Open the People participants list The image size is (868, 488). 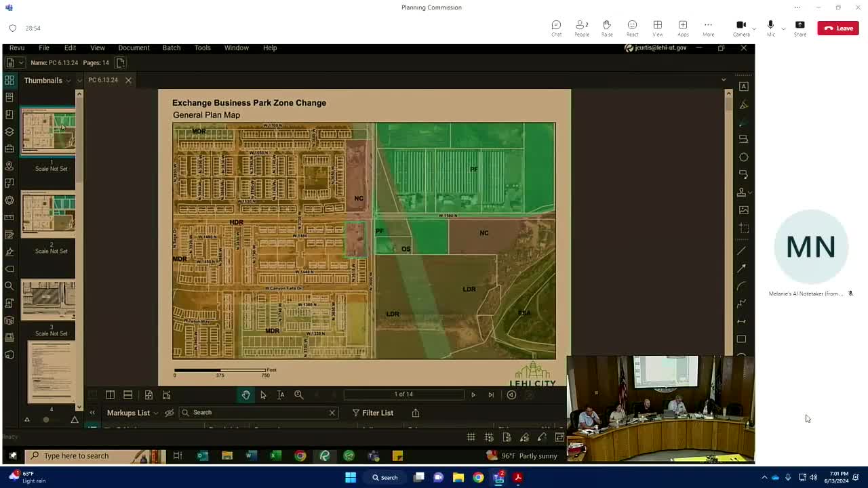click(x=581, y=28)
